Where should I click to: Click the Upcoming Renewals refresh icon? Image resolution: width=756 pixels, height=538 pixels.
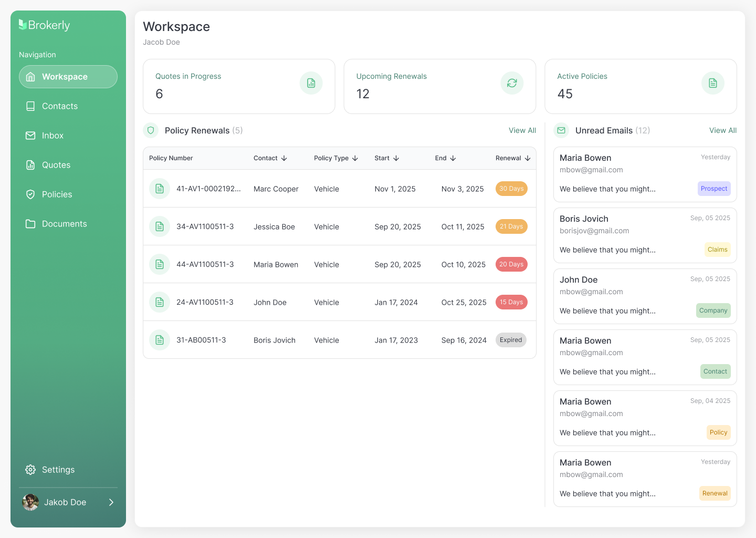pos(512,83)
